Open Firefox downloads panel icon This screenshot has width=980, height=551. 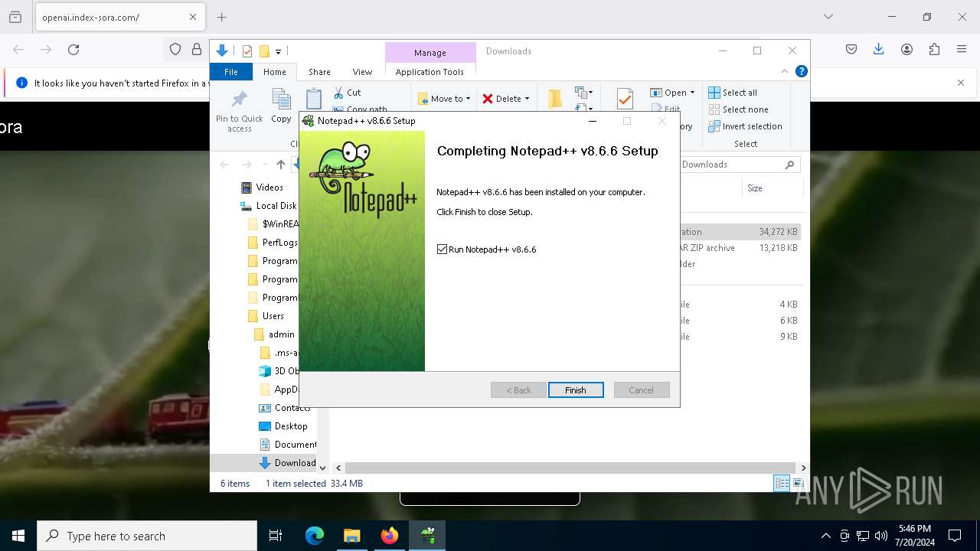(879, 50)
